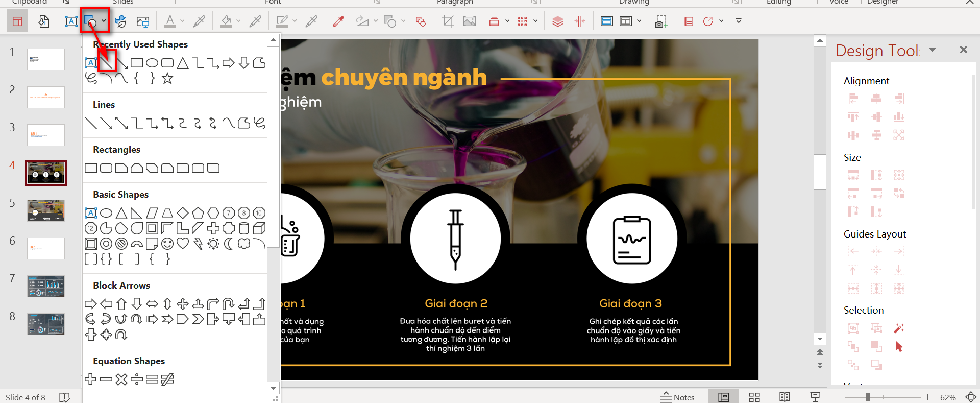This screenshot has width=980, height=403.
Task: Zoom out with the minus button
Action: tap(838, 397)
